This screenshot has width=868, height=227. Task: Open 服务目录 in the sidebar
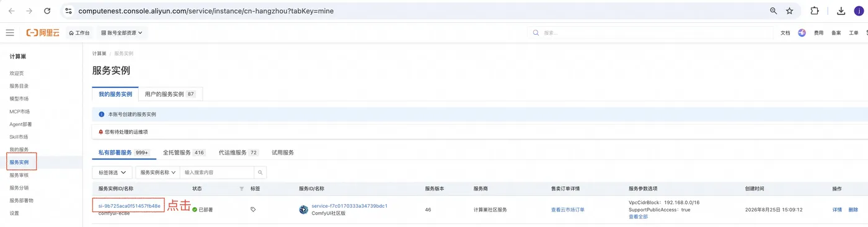(19, 86)
